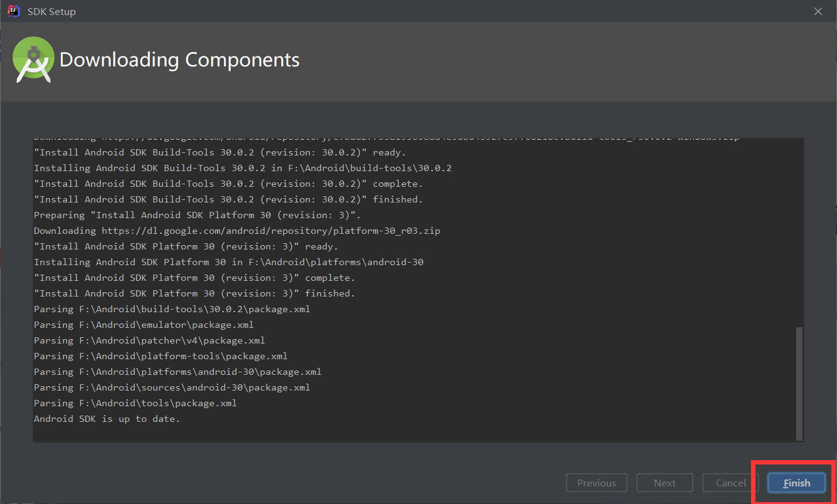Click 'Parsing F:\Android\platform-tools\package.xml' line
Viewport: 837px width, 504px height.
[161, 356]
